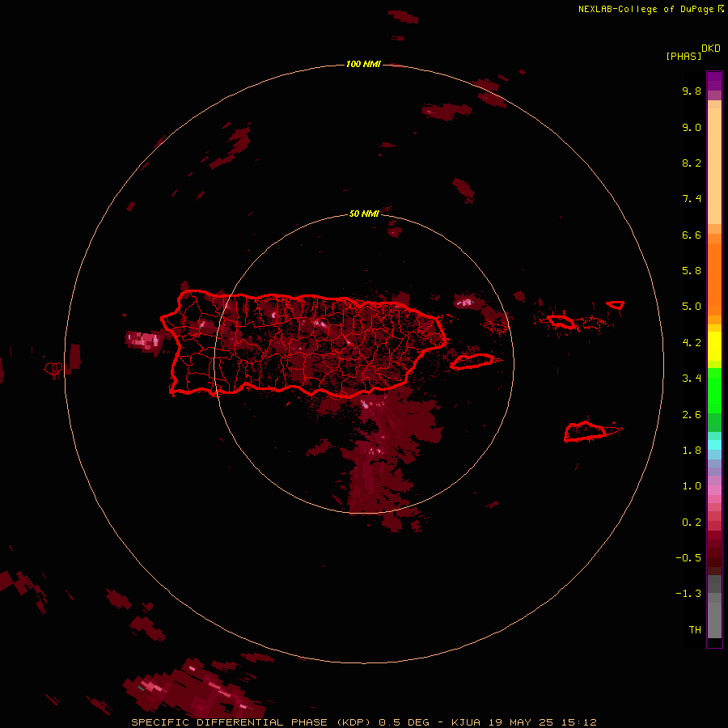Click the 1.8 scale value
Screen dimensions: 728x728
(692, 451)
